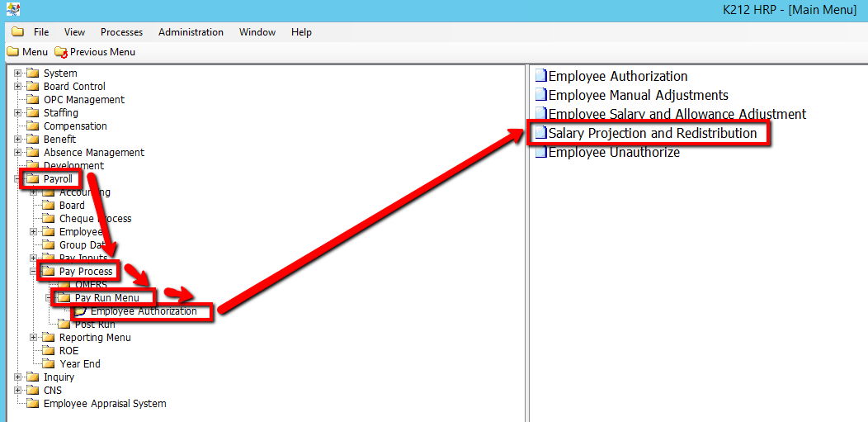Open Salary Projection and Redistribution
Image resolution: width=868 pixels, height=422 pixels.
point(652,133)
